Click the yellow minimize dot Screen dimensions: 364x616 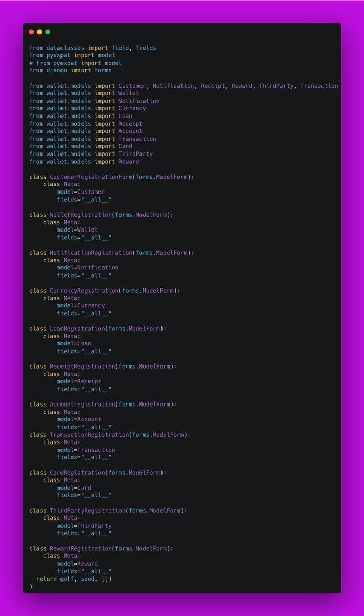point(39,32)
